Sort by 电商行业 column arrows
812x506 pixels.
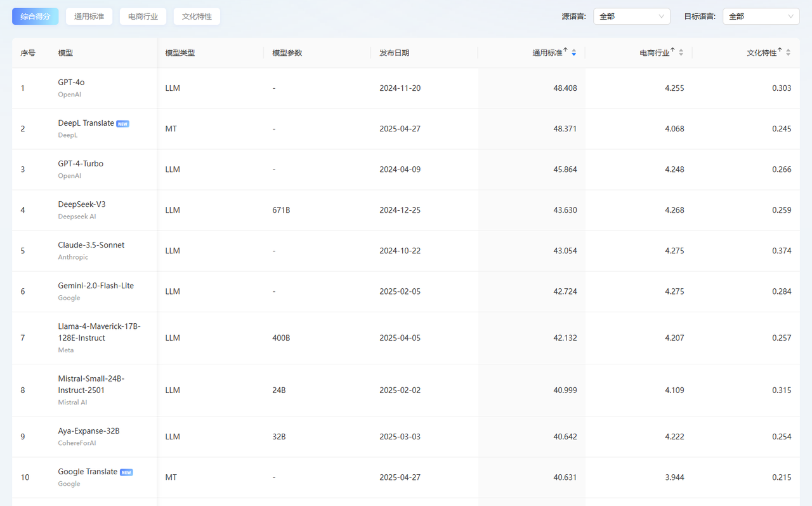tap(681, 53)
